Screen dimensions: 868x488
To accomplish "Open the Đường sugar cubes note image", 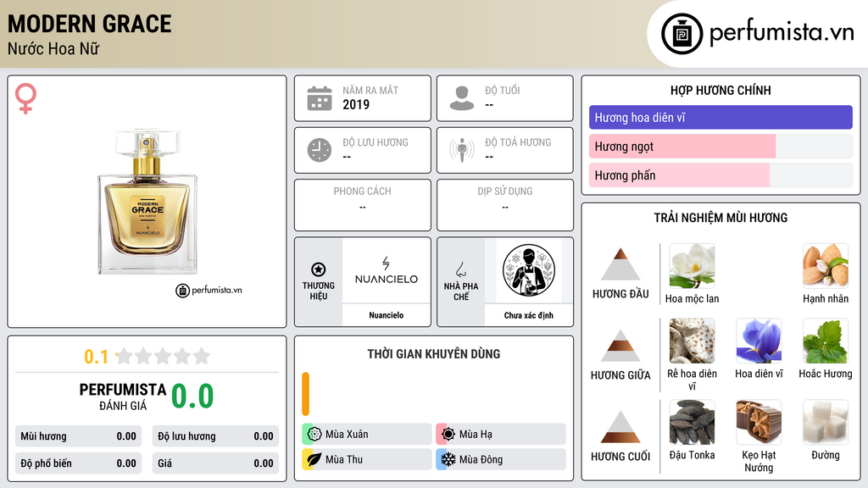I will (x=826, y=422).
